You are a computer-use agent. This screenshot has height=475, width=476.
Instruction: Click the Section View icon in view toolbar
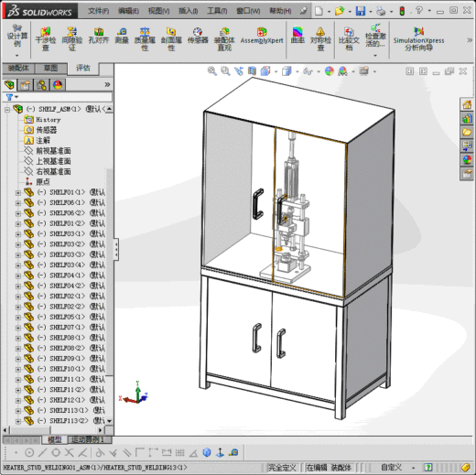[252, 71]
